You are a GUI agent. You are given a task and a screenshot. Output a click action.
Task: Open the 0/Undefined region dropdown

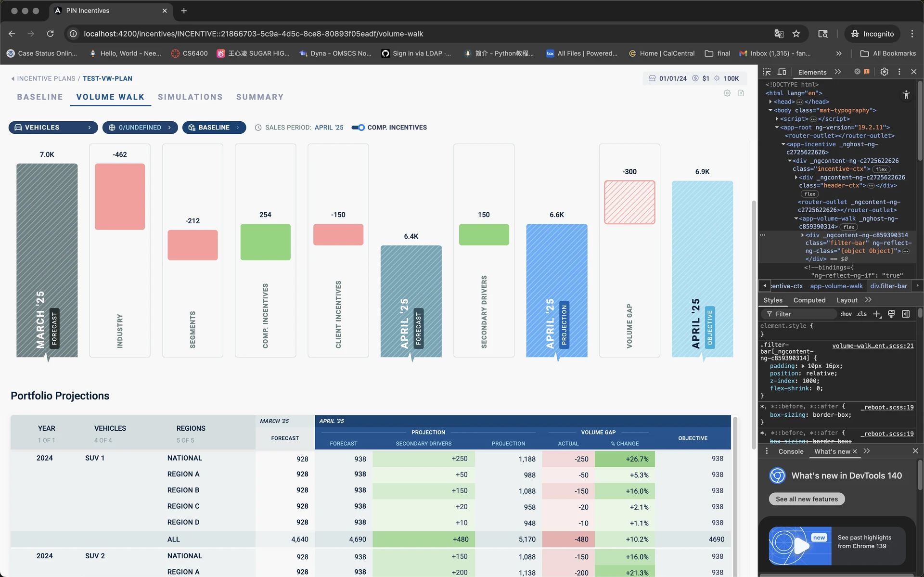140,128
